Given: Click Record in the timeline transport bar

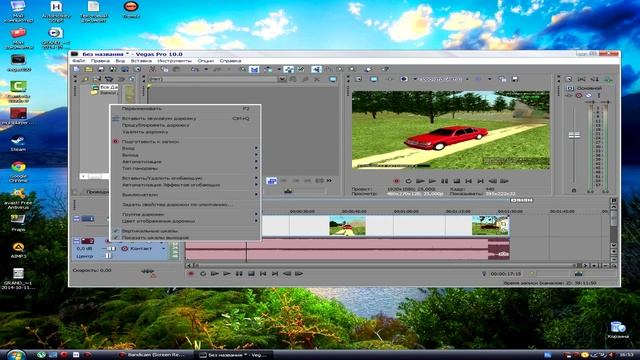Looking at the screenshot, I should (191, 273).
